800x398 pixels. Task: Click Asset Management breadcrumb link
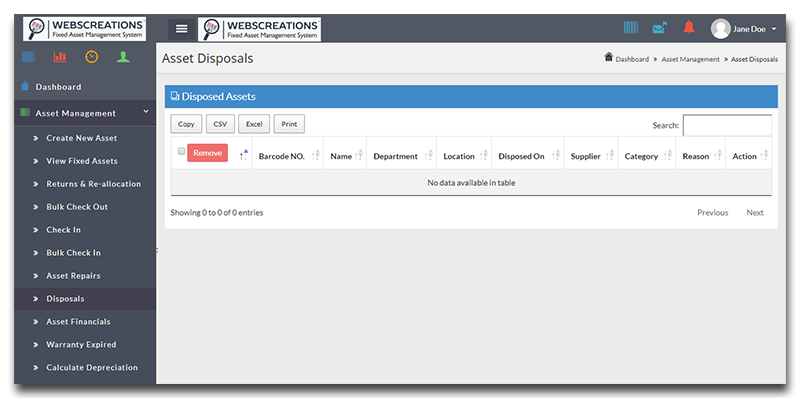[690, 59]
